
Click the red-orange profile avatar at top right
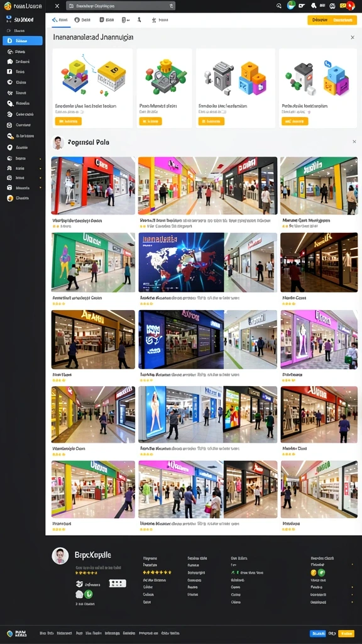350,6
